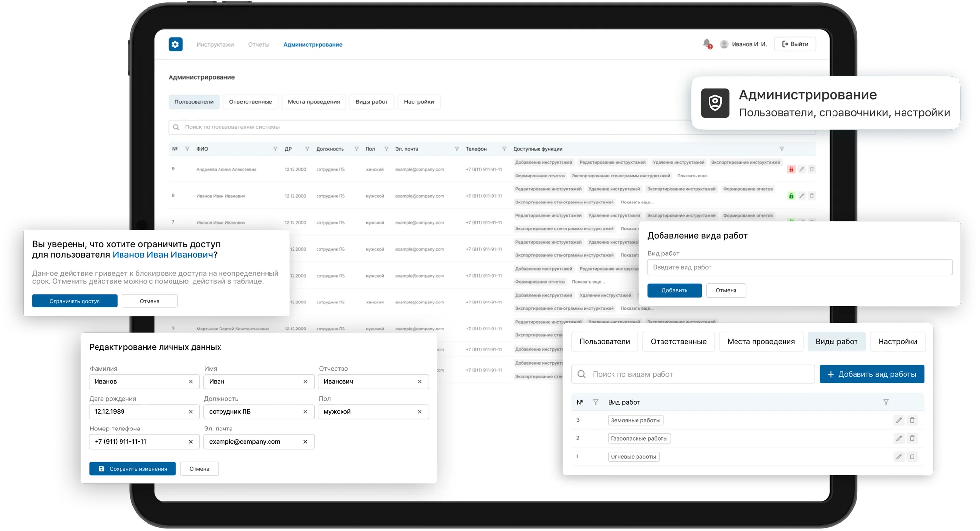Delete the Земляные работы work type
This screenshot has width=980, height=531.
pyautogui.click(x=912, y=420)
